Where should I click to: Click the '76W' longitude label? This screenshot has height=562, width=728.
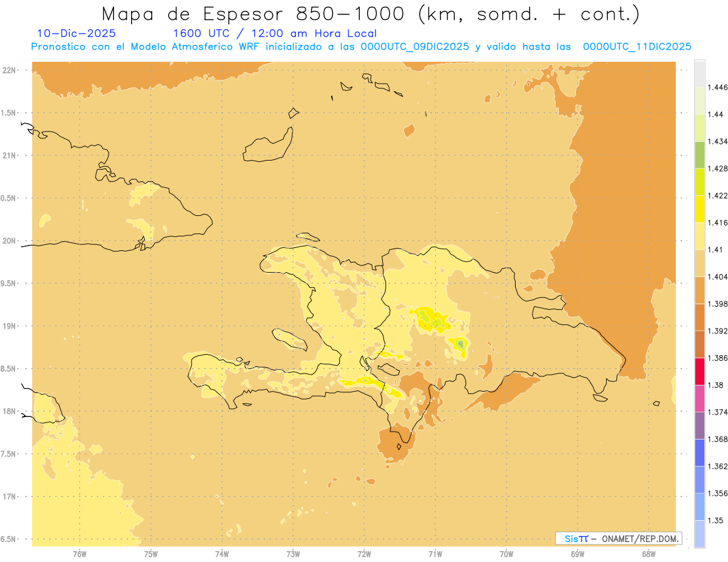[x=79, y=555]
